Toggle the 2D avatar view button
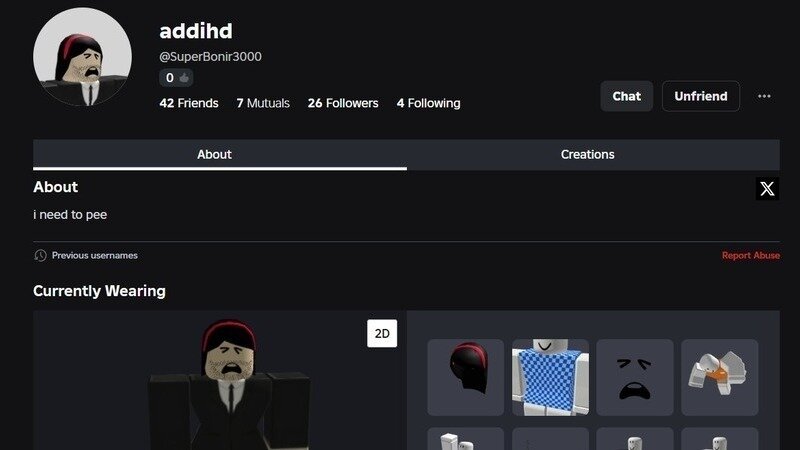The image size is (800, 450). tap(382, 333)
